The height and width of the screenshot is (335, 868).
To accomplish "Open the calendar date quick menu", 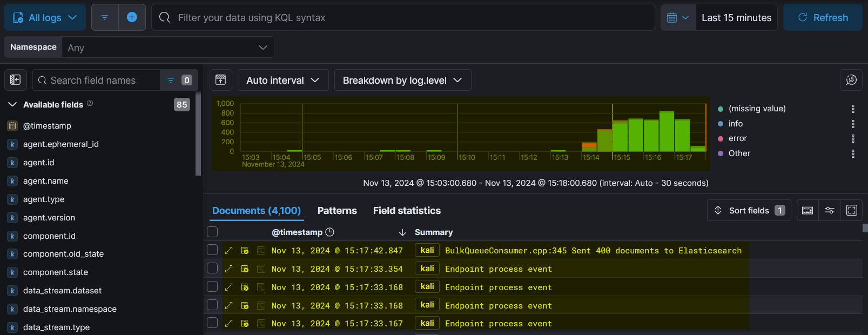I will (x=678, y=17).
